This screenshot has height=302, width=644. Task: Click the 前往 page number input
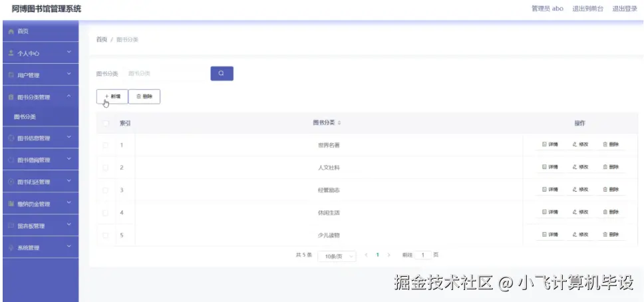pos(422,255)
